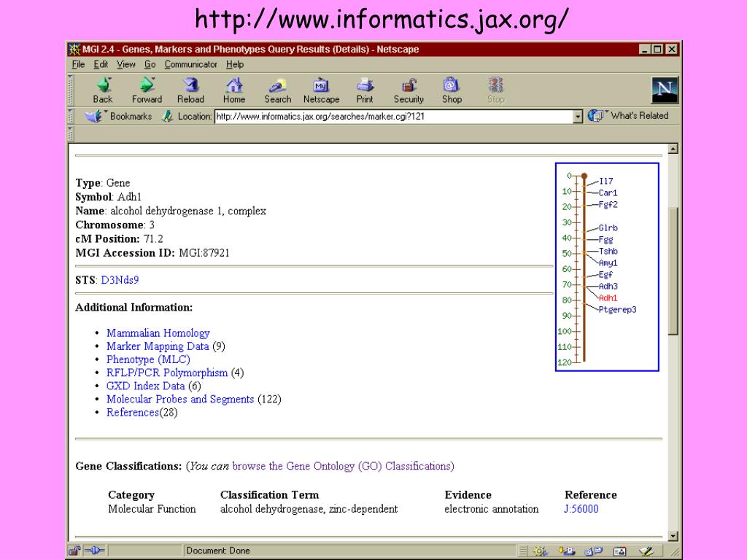The image size is (747, 560).
Task: Click the 'Document: Done' status text
Action: pyautogui.click(x=218, y=551)
